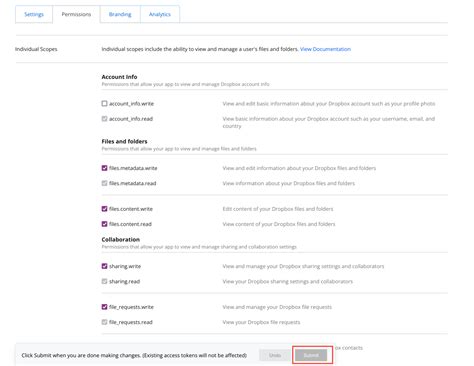Uncheck file_requests.write scope
This screenshot has height=366, width=474.
[x=104, y=307]
